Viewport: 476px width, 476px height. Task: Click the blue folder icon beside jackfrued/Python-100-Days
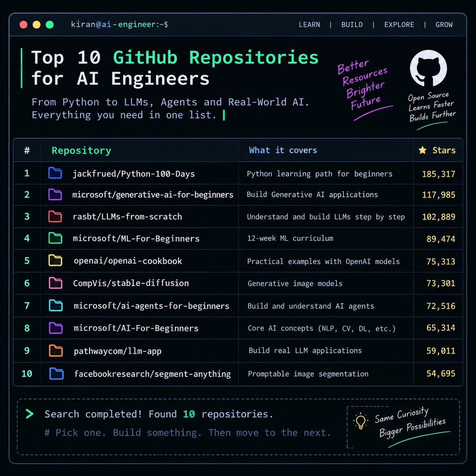pyautogui.click(x=55, y=173)
